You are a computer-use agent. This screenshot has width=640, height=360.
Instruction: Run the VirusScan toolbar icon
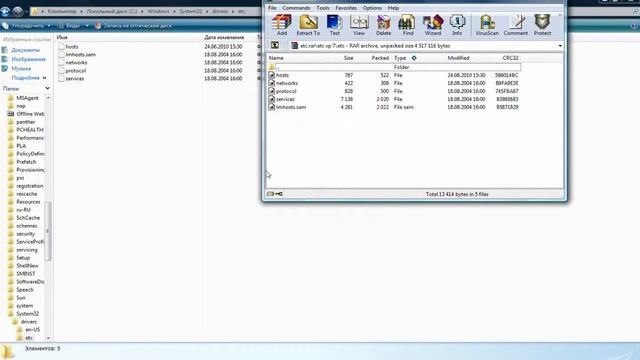click(487, 25)
